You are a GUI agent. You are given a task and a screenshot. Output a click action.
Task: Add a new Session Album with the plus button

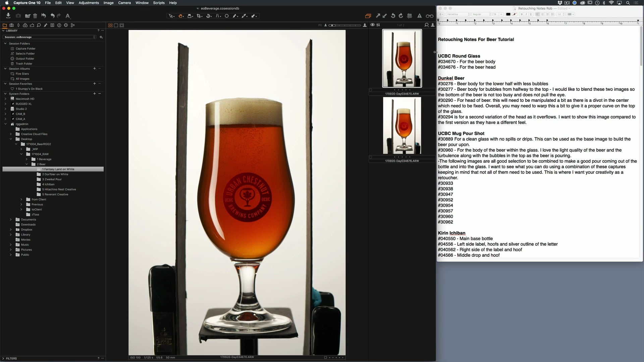(x=94, y=68)
